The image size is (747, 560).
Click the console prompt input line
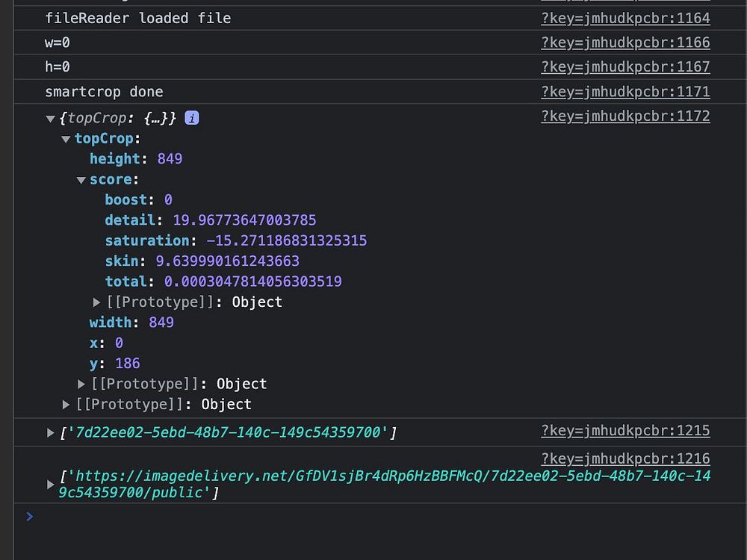coord(381,517)
